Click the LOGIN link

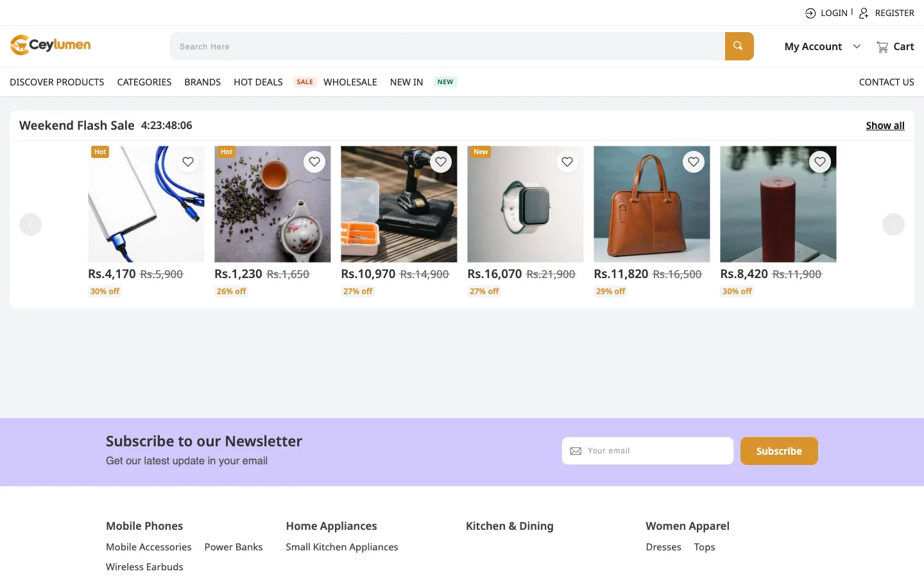click(834, 13)
